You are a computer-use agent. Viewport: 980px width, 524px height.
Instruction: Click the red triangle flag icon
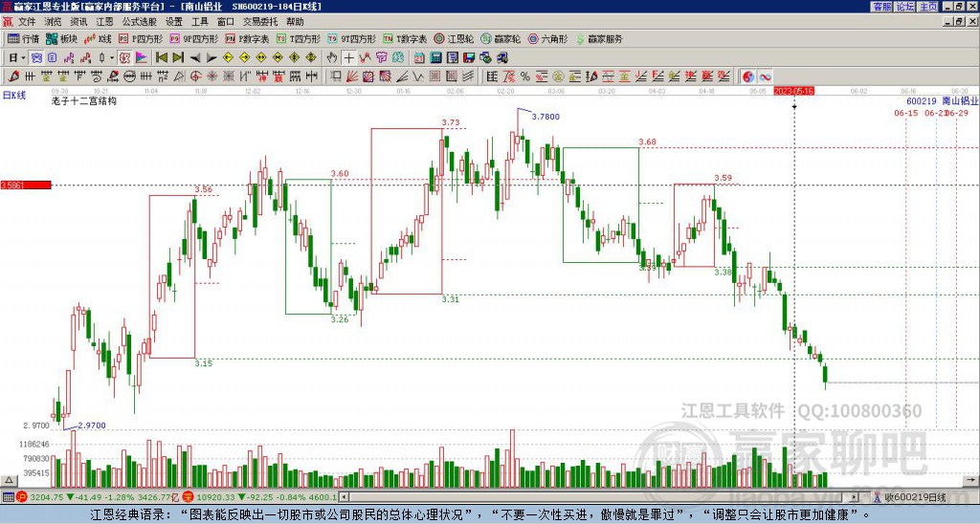(x=142, y=57)
